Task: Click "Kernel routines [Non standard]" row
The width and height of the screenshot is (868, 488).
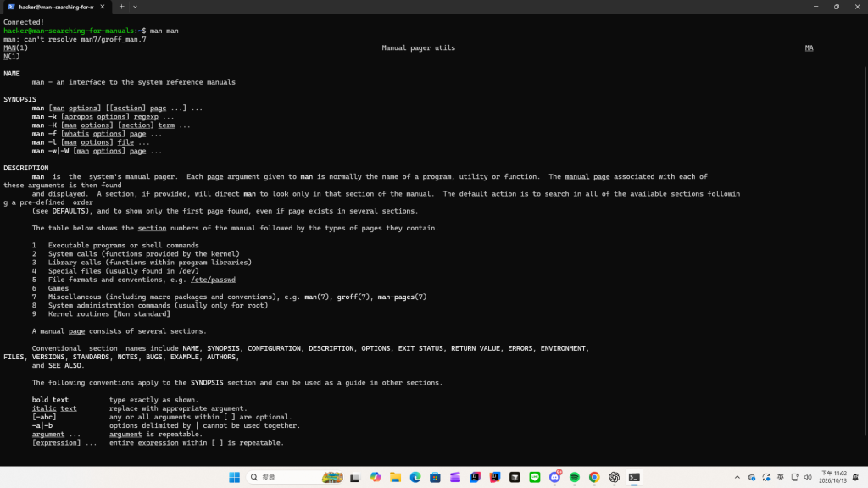Action: 109,314
